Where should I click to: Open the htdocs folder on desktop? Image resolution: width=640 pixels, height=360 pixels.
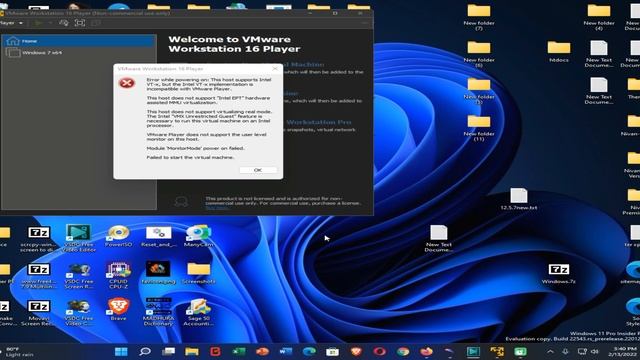[559, 51]
